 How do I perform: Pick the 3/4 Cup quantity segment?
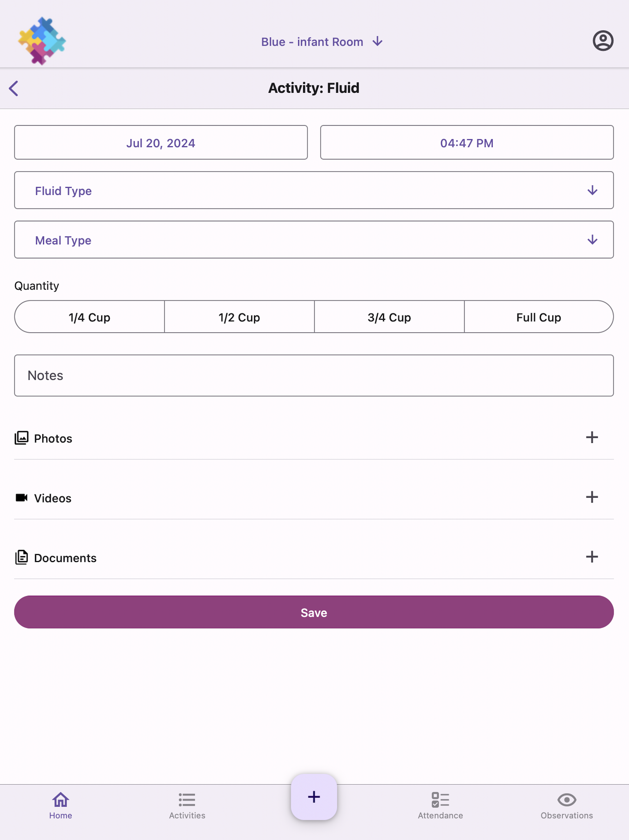(x=389, y=317)
